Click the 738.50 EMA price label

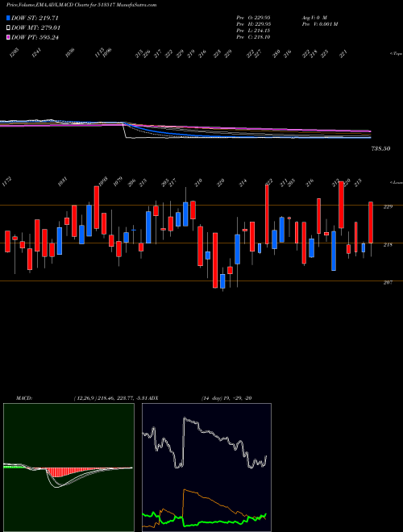[x=381, y=148]
